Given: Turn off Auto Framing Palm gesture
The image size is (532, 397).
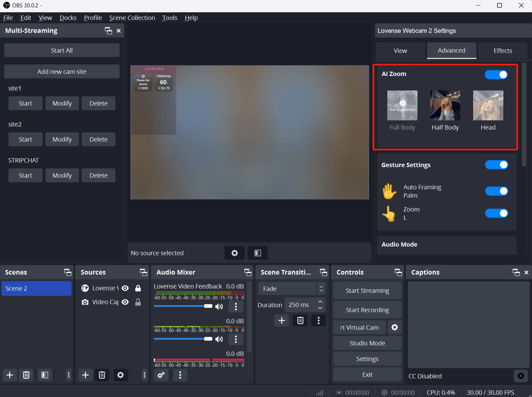Looking at the screenshot, I should click(x=496, y=191).
